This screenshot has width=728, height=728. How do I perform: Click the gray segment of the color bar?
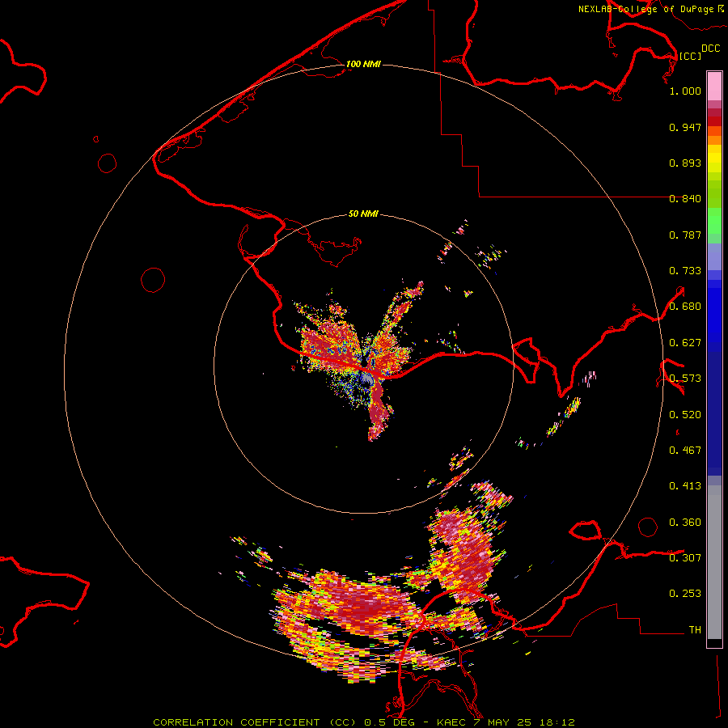tap(714, 562)
